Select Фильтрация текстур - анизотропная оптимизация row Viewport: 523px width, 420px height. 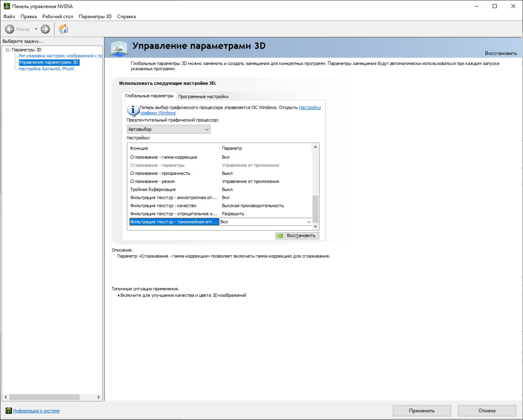tap(220, 198)
